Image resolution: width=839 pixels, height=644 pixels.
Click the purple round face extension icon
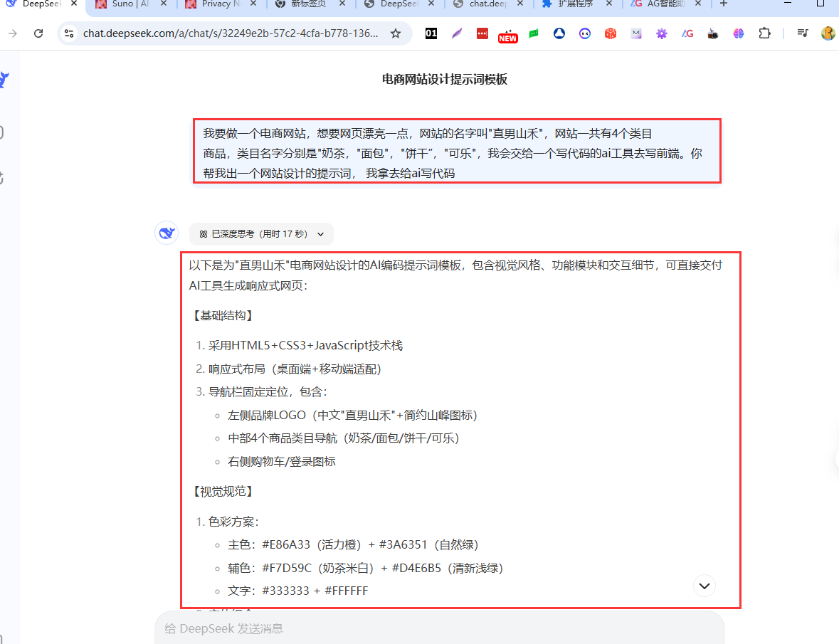pos(585,33)
